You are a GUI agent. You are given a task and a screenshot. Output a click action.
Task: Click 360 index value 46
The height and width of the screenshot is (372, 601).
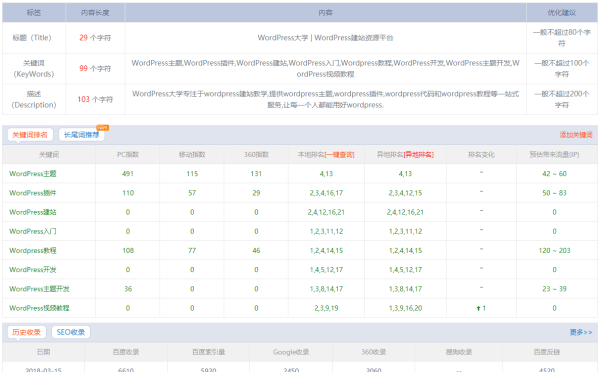tap(256, 251)
